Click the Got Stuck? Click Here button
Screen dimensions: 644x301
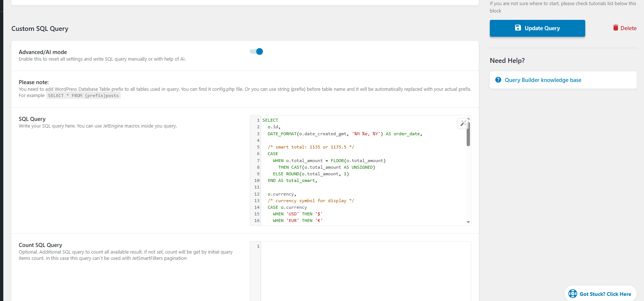[605, 294]
